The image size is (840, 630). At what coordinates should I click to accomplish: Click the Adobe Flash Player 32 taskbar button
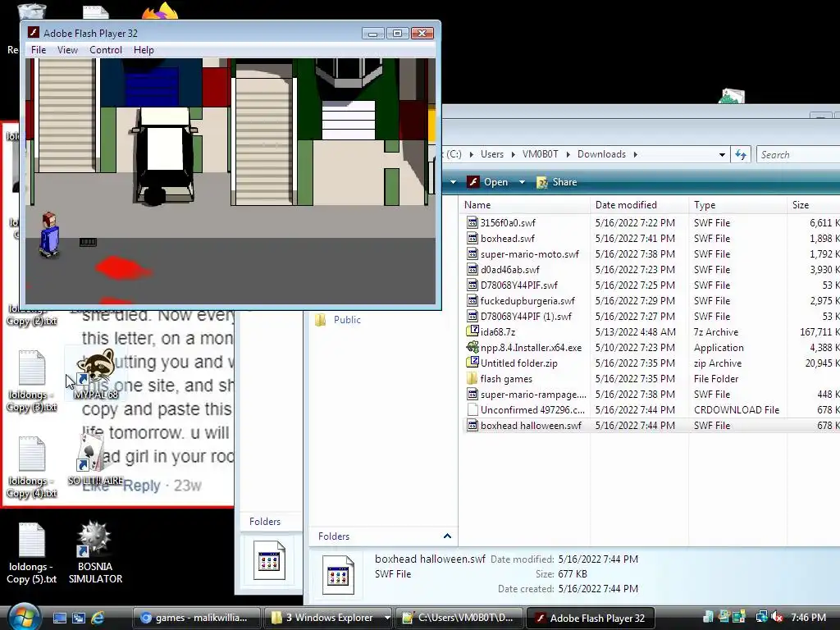pos(591,618)
